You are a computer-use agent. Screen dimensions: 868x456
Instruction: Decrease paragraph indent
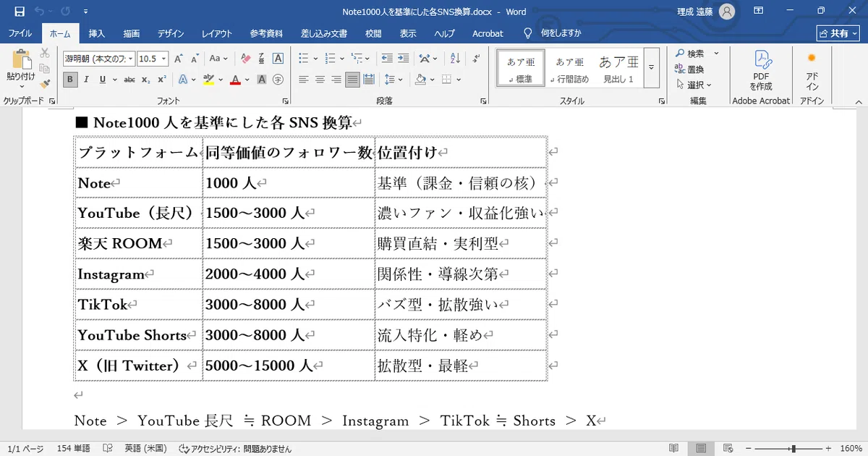coord(387,58)
